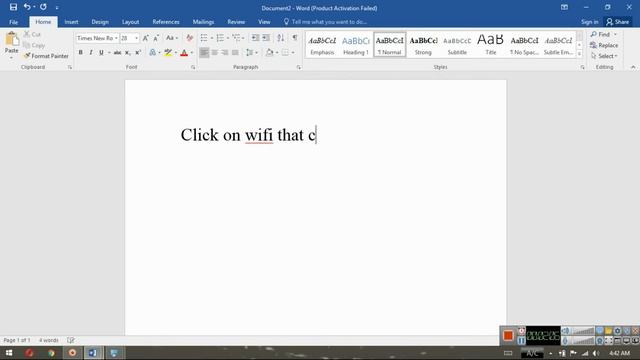Open the Replace dialog
640x360 pixels.
[x=604, y=45]
